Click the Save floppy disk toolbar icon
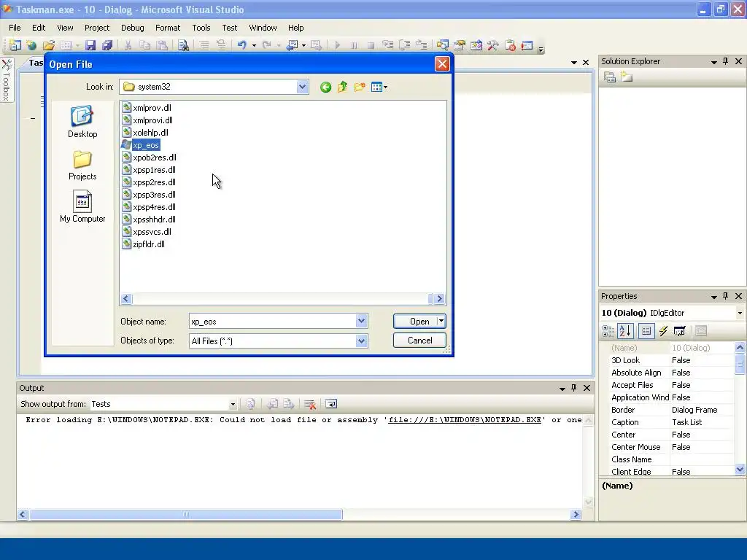This screenshot has width=747, height=560. tap(90, 45)
